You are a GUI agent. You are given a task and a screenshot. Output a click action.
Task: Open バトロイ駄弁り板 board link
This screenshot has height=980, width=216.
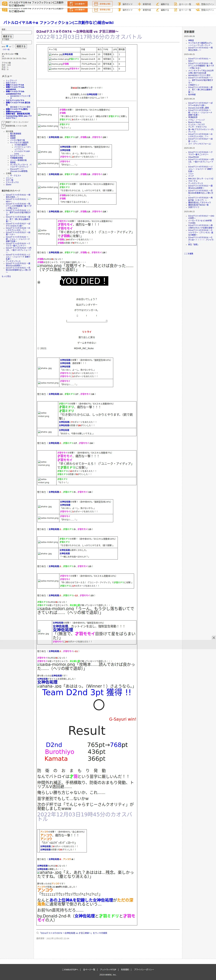coord(17,140)
